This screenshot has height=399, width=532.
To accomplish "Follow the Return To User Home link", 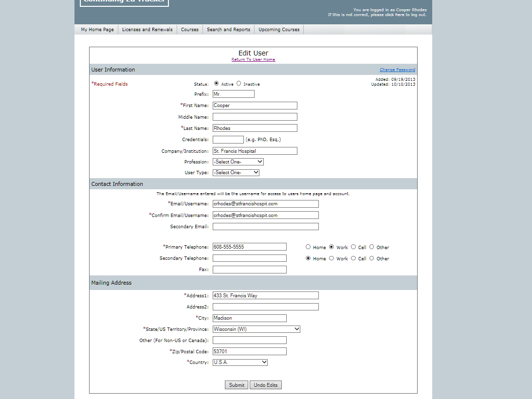I will 253,60.
